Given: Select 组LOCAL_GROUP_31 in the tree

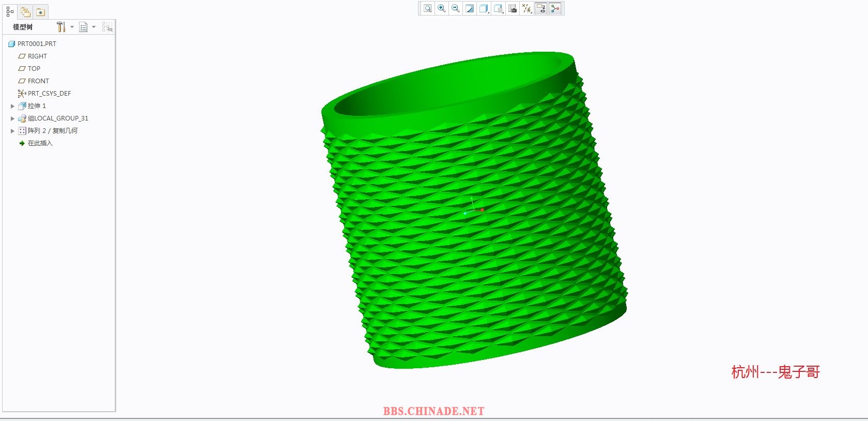Looking at the screenshot, I should 53,118.
